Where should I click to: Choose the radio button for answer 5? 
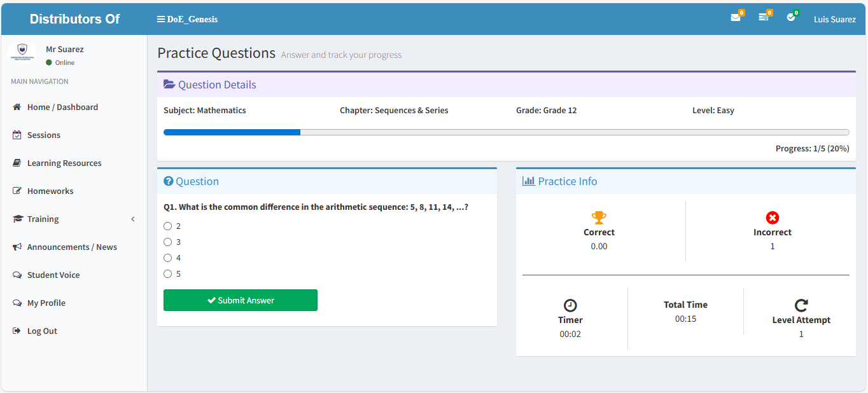(x=168, y=273)
